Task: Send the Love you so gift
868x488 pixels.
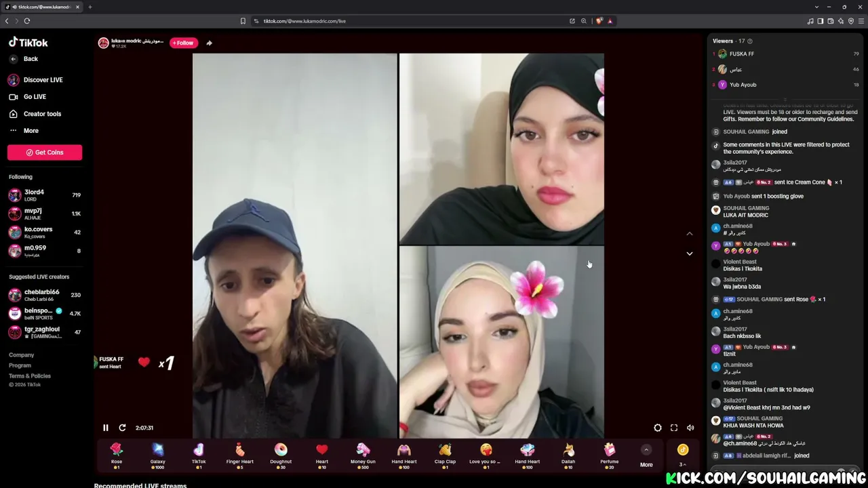Action: click(486, 455)
